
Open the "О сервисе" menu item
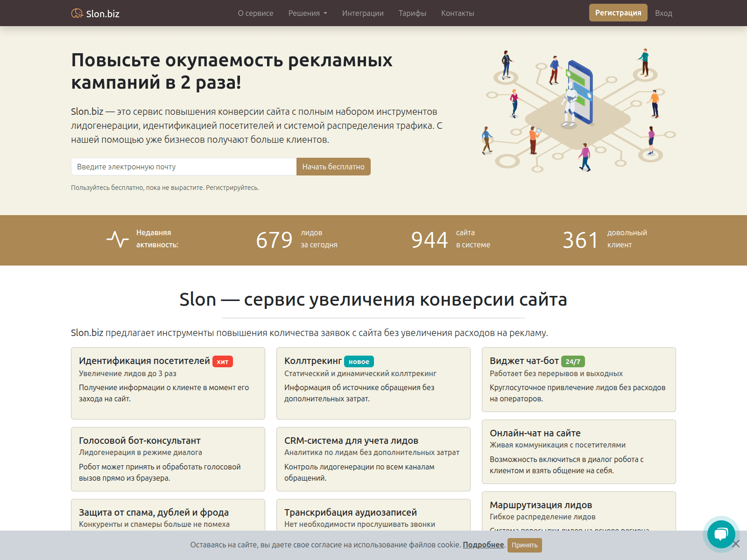255,13
